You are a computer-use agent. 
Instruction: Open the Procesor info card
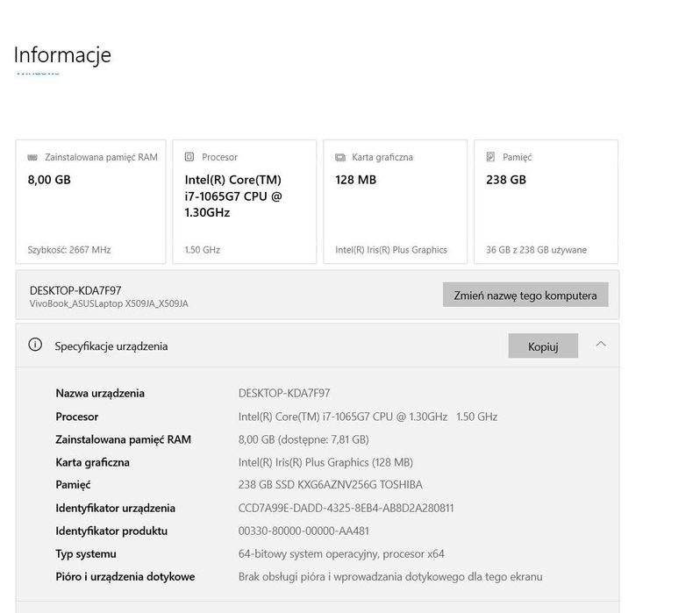coord(244,202)
